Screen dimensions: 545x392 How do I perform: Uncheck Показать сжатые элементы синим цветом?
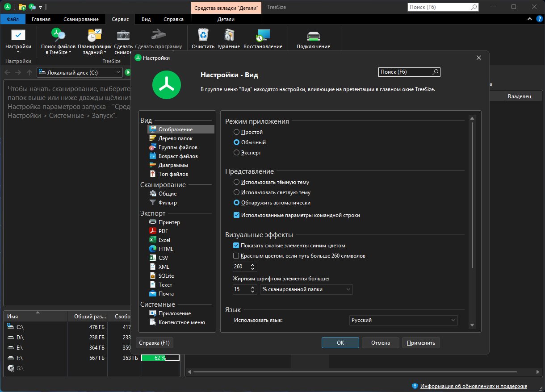tap(236, 246)
